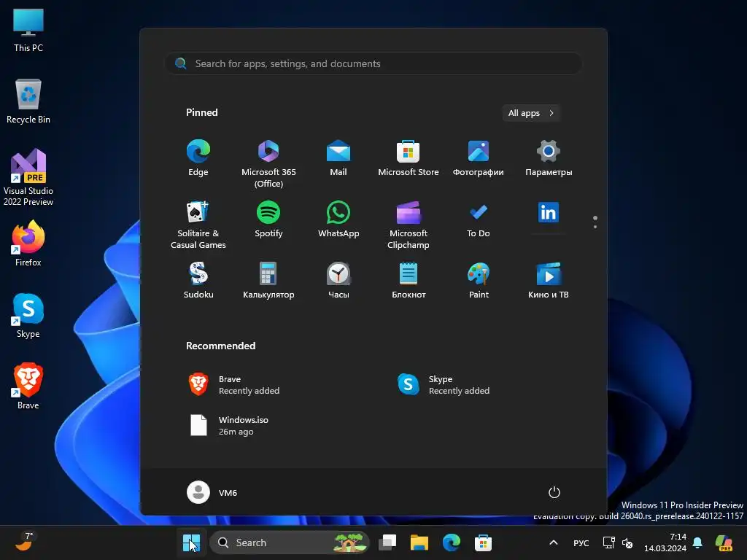Open Кино и ТВ app
The width and height of the screenshot is (747, 560).
[549, 281]
